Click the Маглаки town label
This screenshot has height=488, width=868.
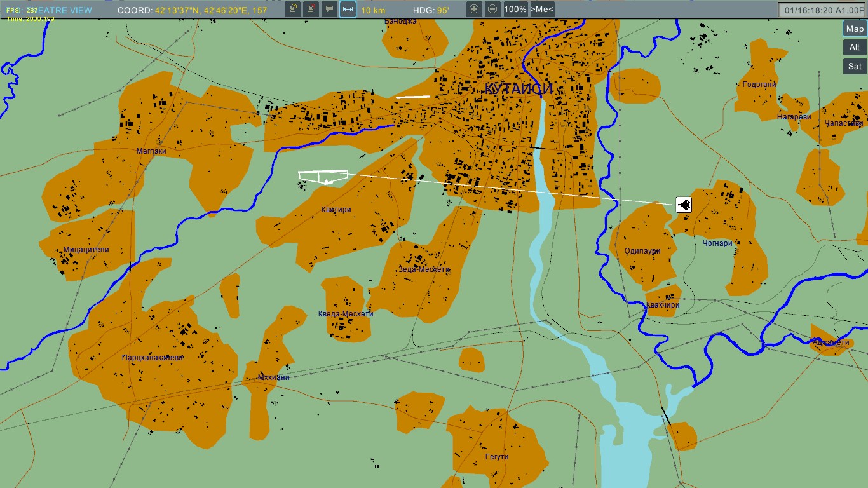tap(151, 151)
